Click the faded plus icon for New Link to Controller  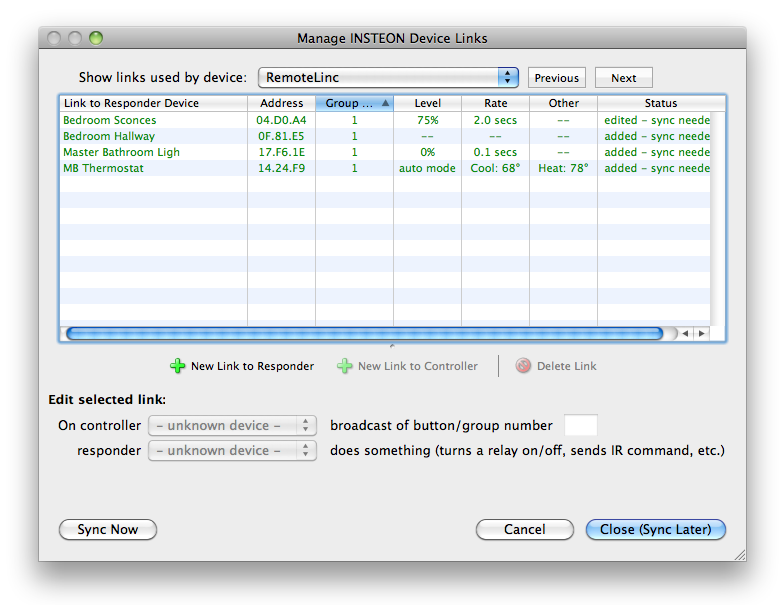point(344,366)
